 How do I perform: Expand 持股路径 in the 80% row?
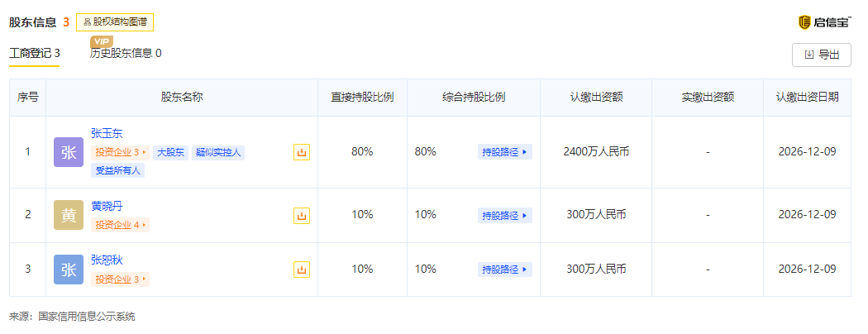[x=505, y=152]
